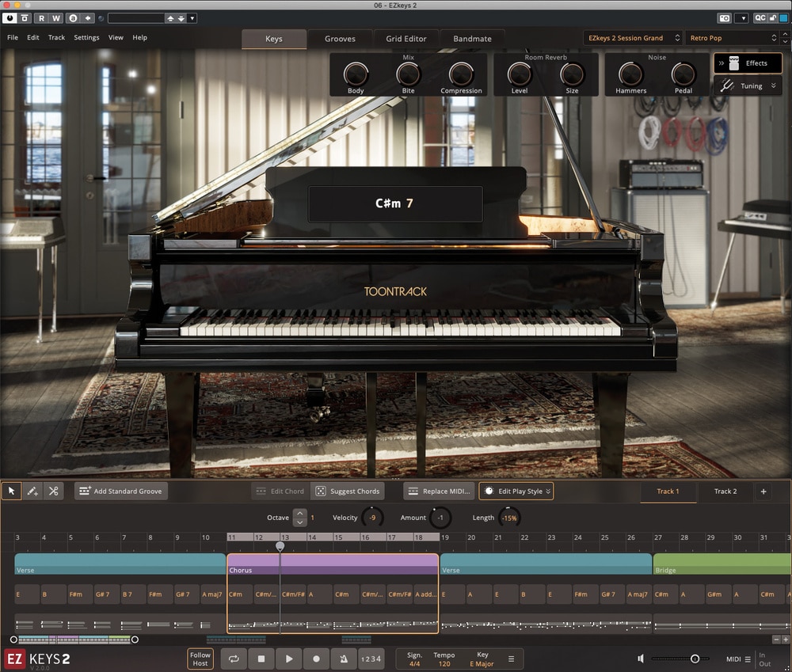Open the Tuning panel
The width and height of the screenshot is (792, 672).
748,85
